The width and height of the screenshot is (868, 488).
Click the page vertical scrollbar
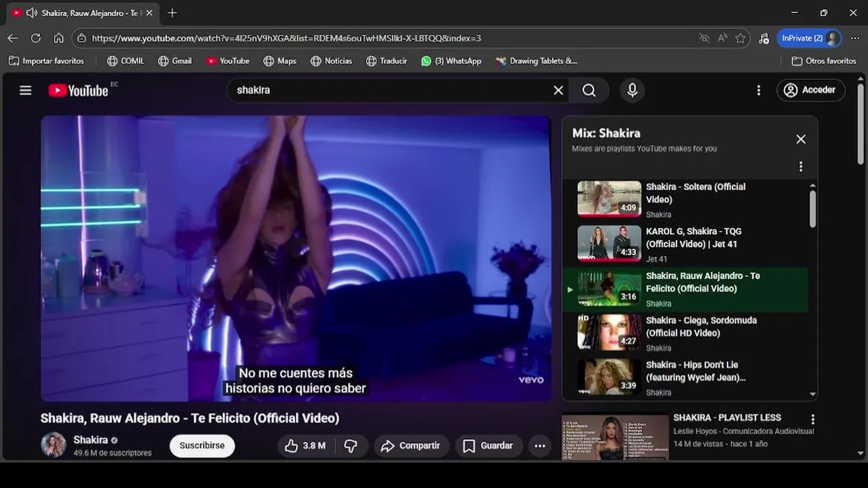point(861,125)
